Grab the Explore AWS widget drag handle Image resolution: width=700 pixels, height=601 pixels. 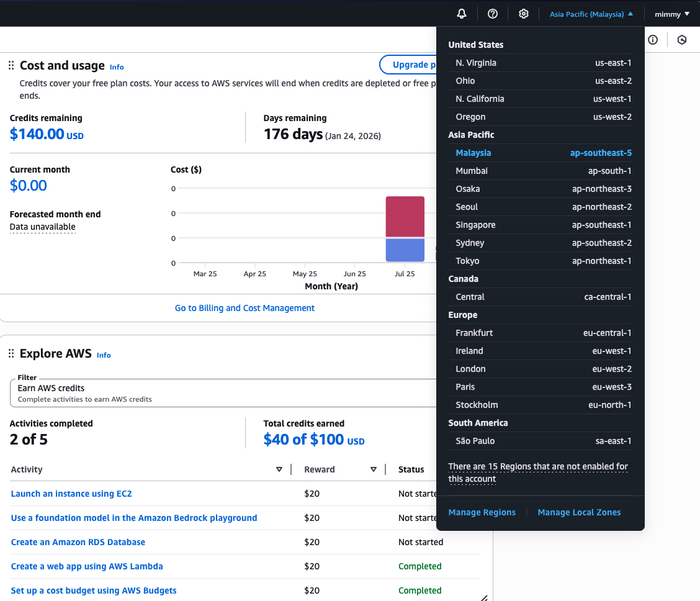pyautogui.click(x=11, y=354)
